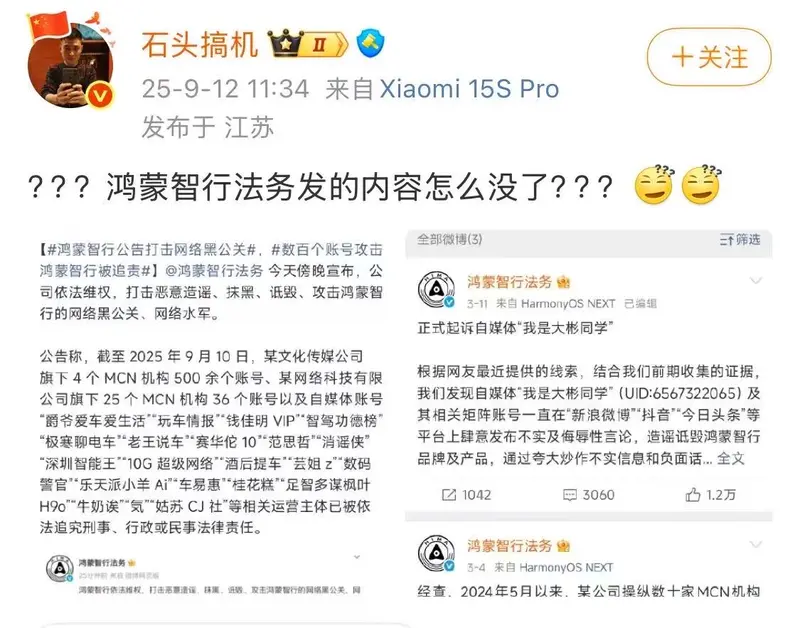This screenshot has width=800, height=628.
Task: Open the @鸿蒙智行法务 mention
Action: tap(214, 271)
